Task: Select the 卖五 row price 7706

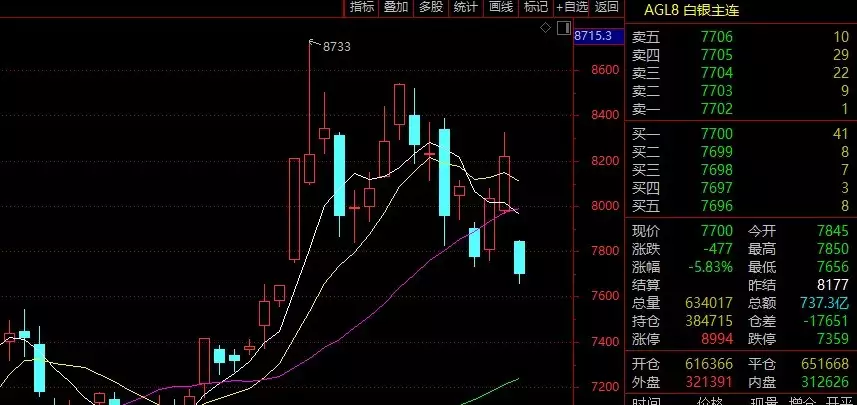Action: tap(717, 37)
